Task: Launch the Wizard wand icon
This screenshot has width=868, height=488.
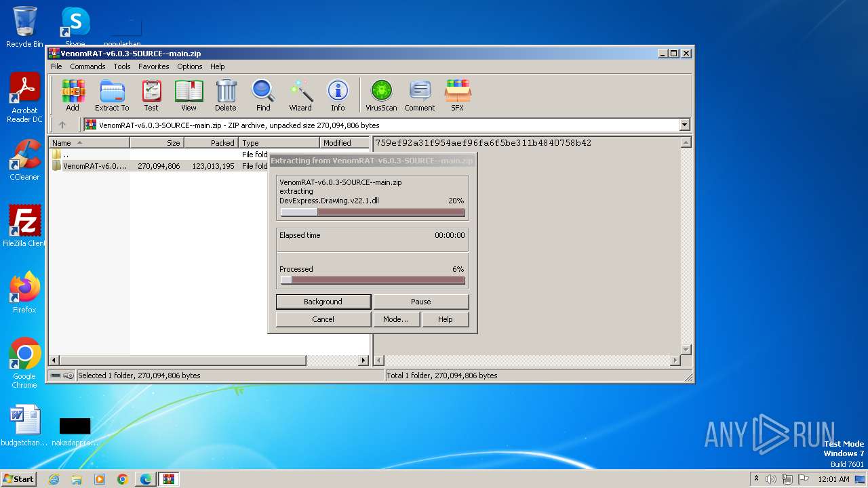Action: pos(300,95)
